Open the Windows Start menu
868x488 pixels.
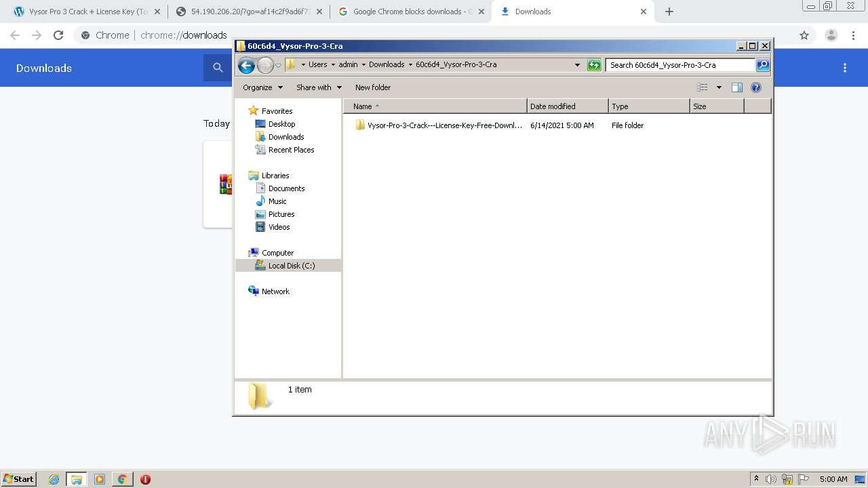coord(19,479)
